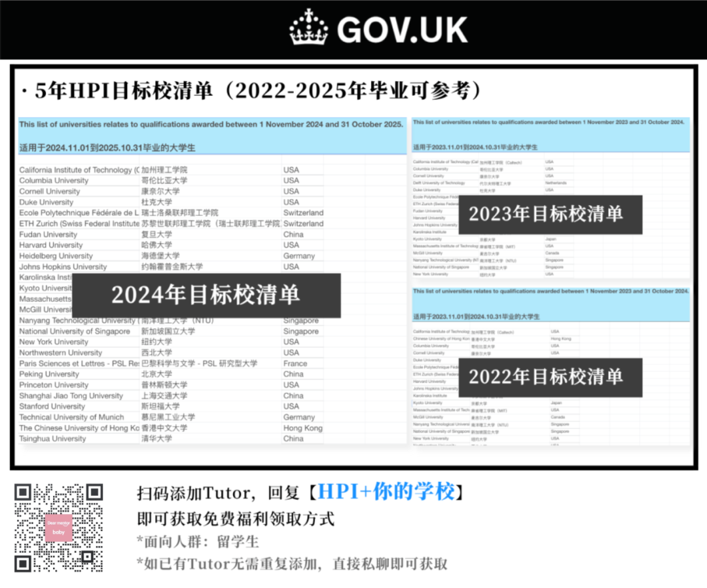Click the 约翰霍普金斯大学 cell

[172, 266]
